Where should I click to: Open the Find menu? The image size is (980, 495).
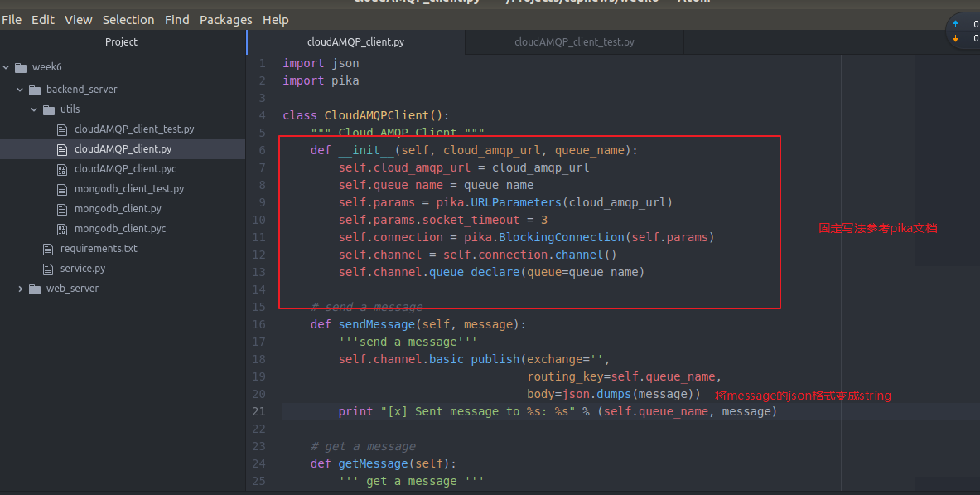[177, 20]
